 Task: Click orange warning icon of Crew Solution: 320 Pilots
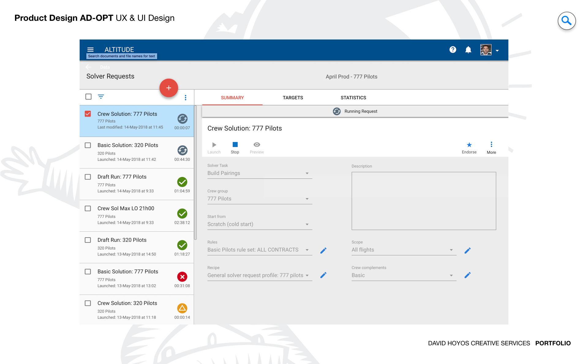(x=182, y=308)
